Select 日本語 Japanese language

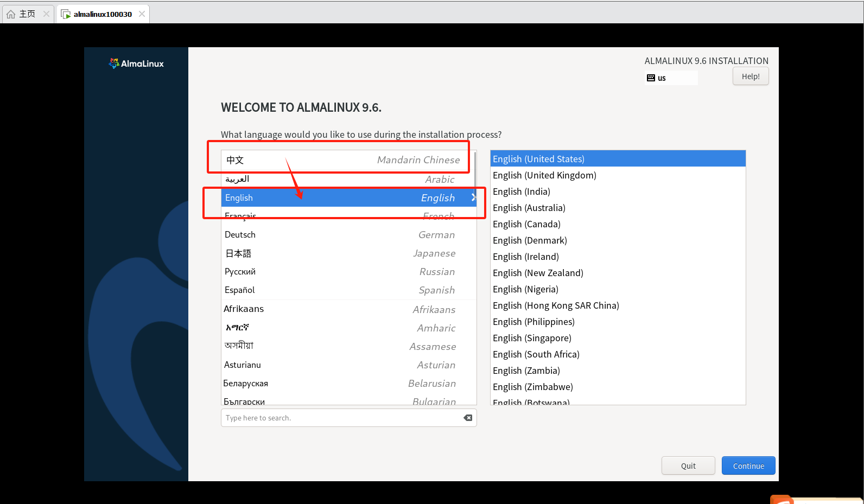348,253
